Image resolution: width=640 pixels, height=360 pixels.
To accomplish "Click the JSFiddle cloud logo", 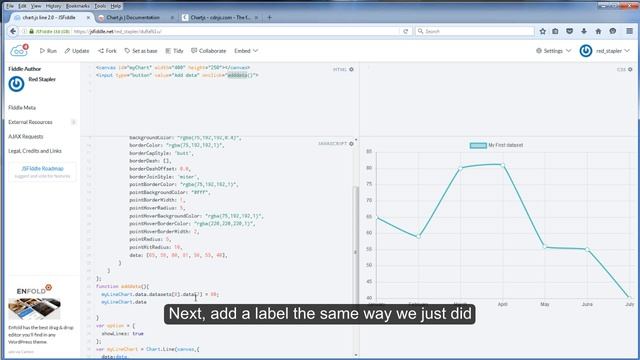I will [x=19, y=51].
